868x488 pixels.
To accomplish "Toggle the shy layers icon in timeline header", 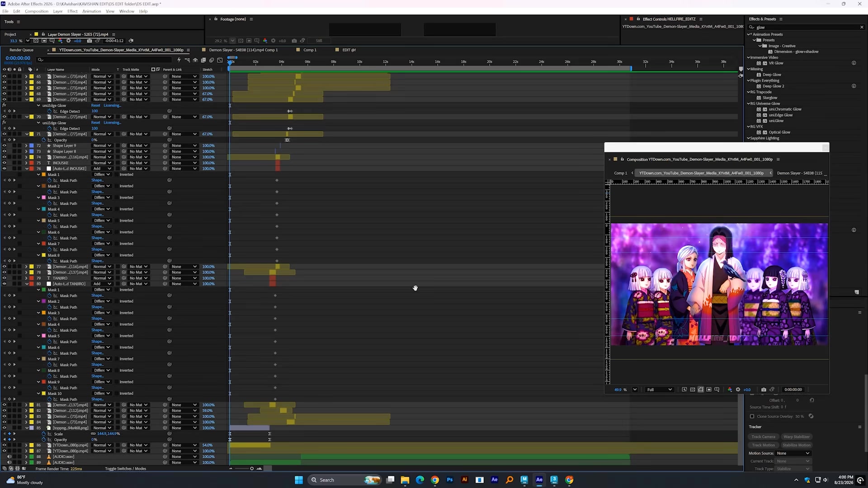I will pyautogui.click(x=195, y=60).
